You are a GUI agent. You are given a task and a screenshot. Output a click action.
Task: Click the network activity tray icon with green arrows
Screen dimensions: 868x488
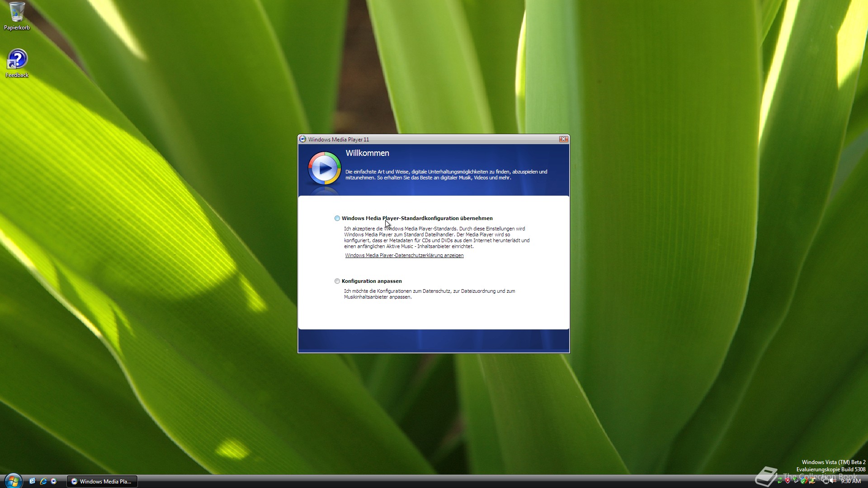[796, 480]
